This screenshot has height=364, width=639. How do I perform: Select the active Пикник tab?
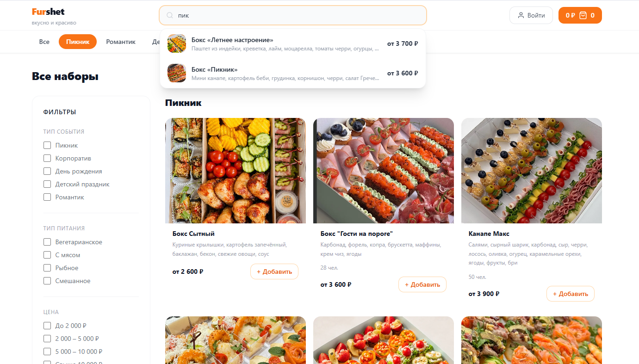click(x=78, y=42)
